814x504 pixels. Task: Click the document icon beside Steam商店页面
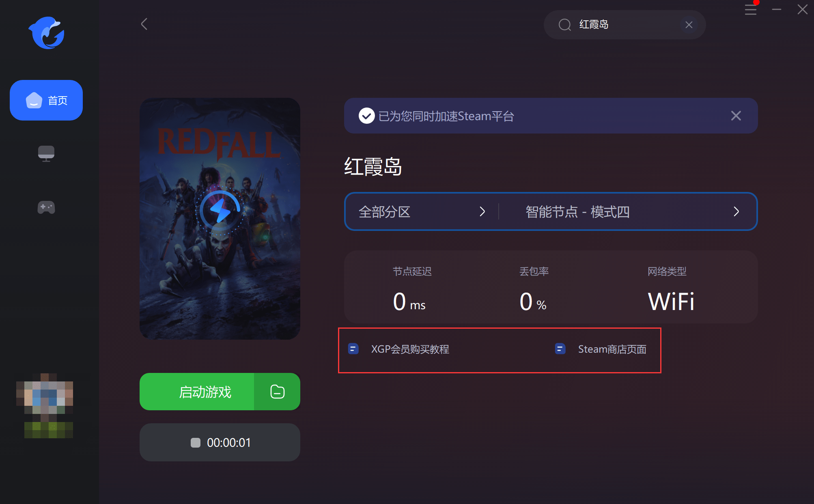click(560, 349)
